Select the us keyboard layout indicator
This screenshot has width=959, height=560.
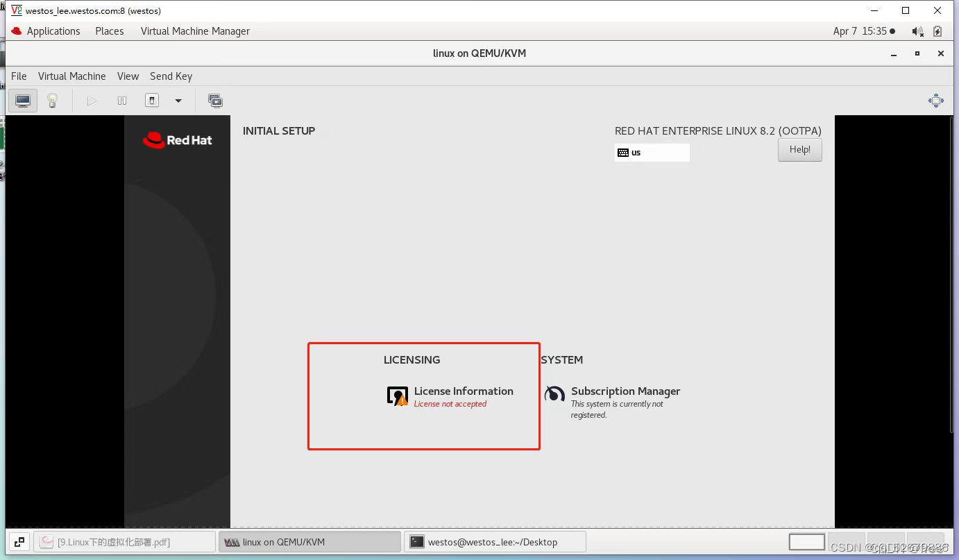coord(652,153)
